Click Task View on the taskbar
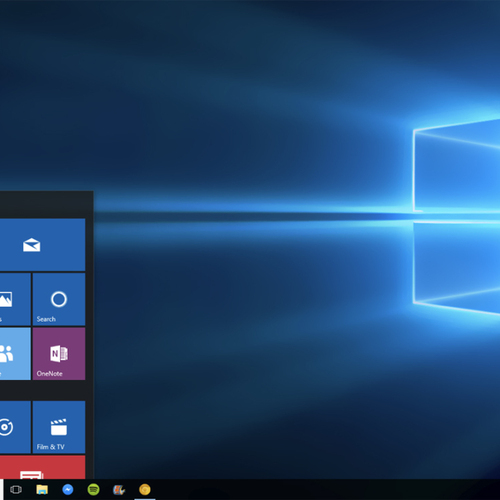Image resolution: width=500 pixels, height=500 pixels. point(16,490)
